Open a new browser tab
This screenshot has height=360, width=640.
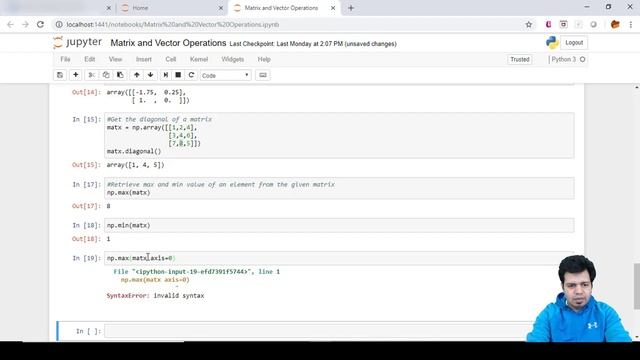[351, 8]
